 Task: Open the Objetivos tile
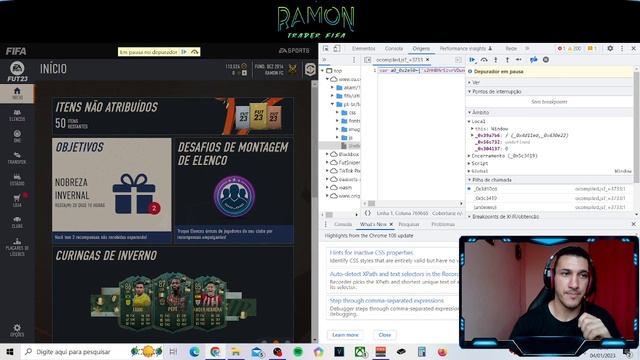click(x=112, y=190)
